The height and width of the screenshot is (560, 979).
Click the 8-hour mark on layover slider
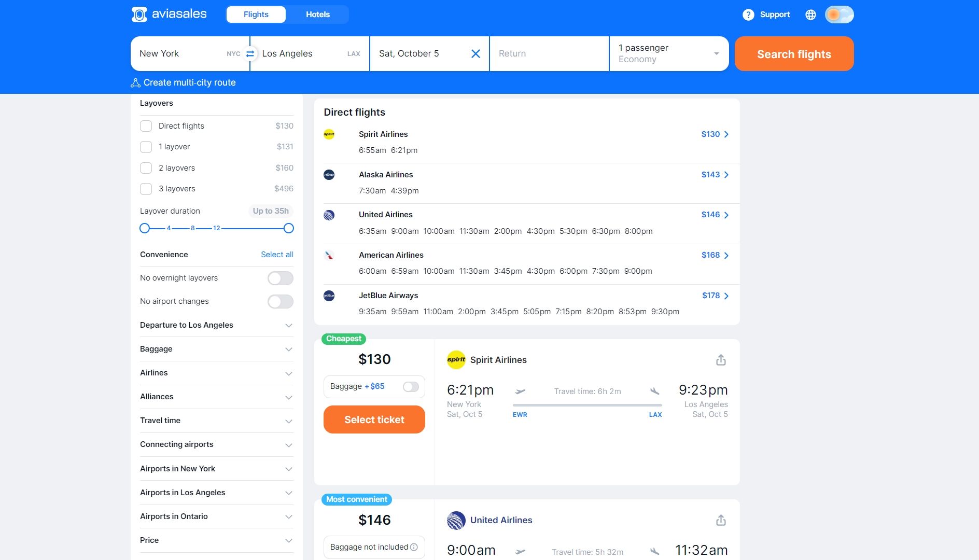(192, 228)
